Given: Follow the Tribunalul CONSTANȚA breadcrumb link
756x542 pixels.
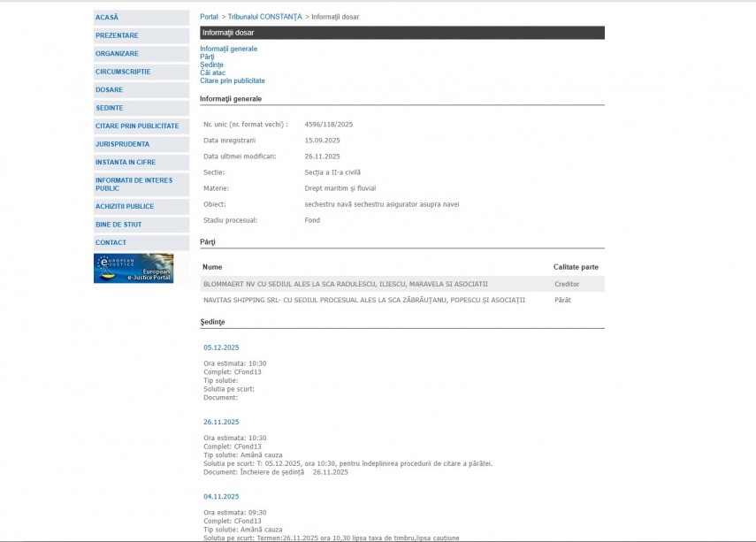Looking at the screenshot, I should pyautogui.click(x=264, y=17).
